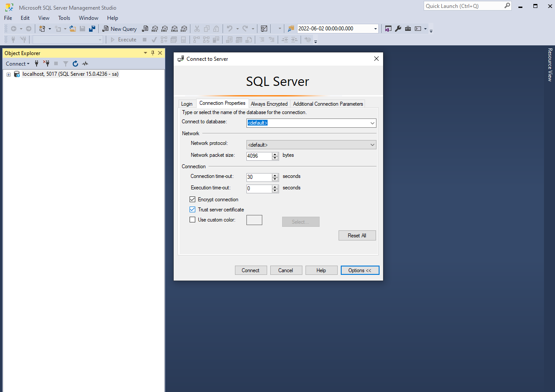Image resolution: width=555 pixels, height=392 pixels.
Task: Click the Connect button in the dialog
Action: tap(250, 270)
